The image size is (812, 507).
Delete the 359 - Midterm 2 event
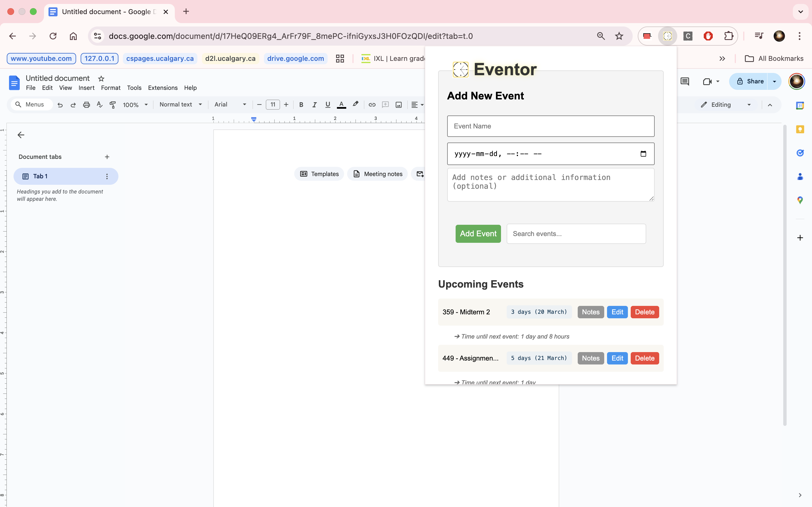pyautogui.click(x=644, y=312)
